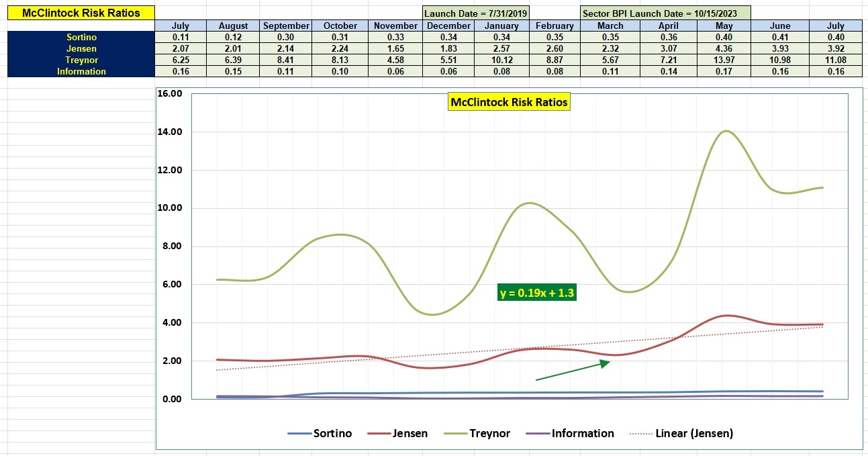Select the Jensen legend entry
This screenshot has height=456, width=868.
[x=397, y=433]
